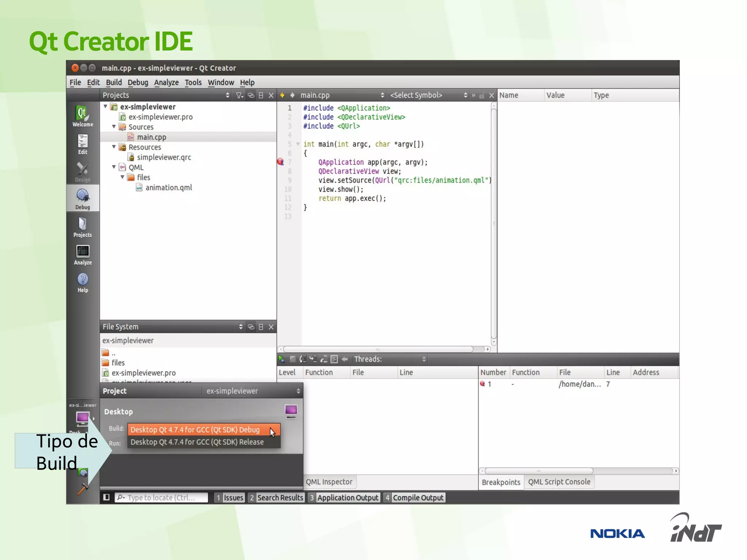Open the Compile Output pane
747x560 pixels.
click(x=414, y=498)
